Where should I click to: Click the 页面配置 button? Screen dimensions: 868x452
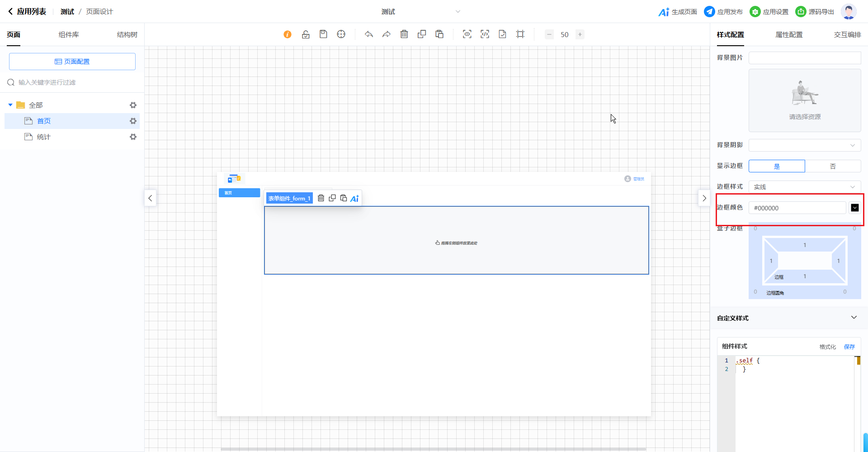72,62
